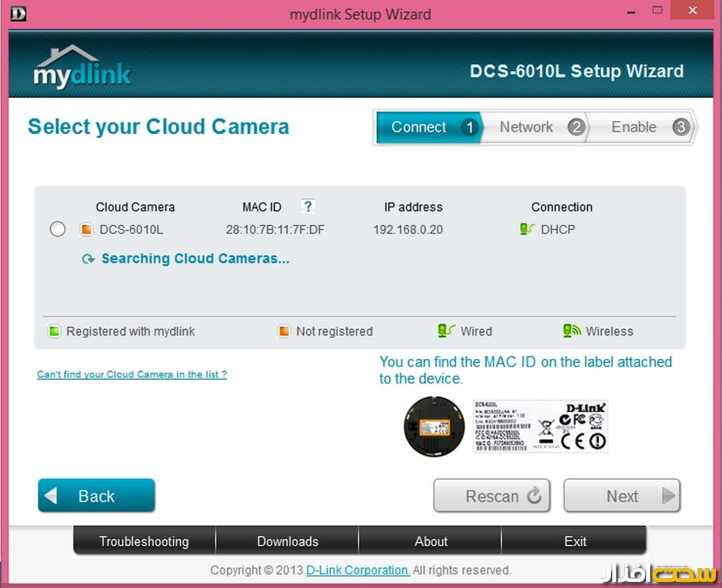Click the spinning Searching Cloud Cameras icon
722x588 pixels.
pyautogui.click(x=88, y=260)
